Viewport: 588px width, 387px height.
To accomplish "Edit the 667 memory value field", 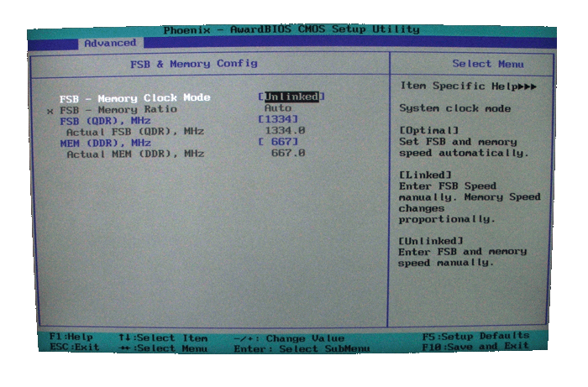I will pos(278,142).
